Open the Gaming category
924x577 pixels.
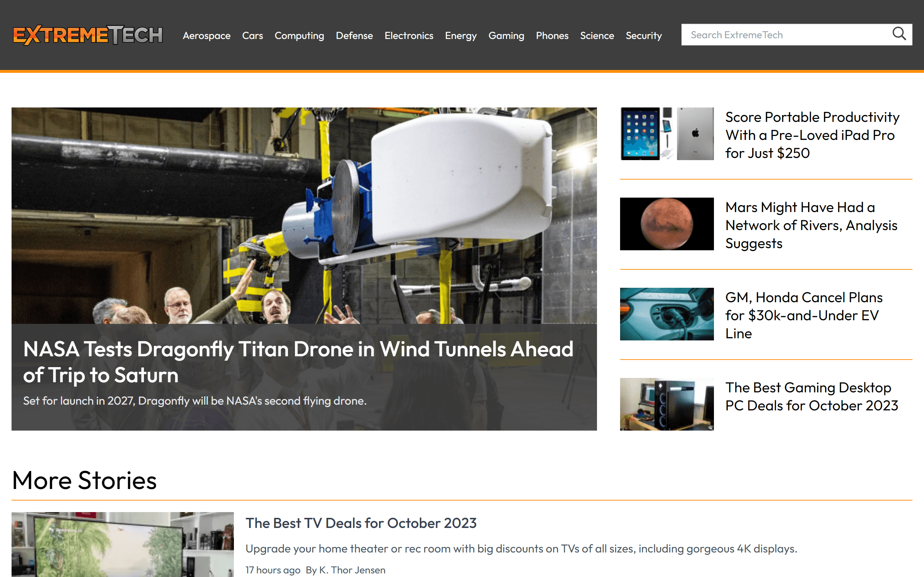click(506, 35)
